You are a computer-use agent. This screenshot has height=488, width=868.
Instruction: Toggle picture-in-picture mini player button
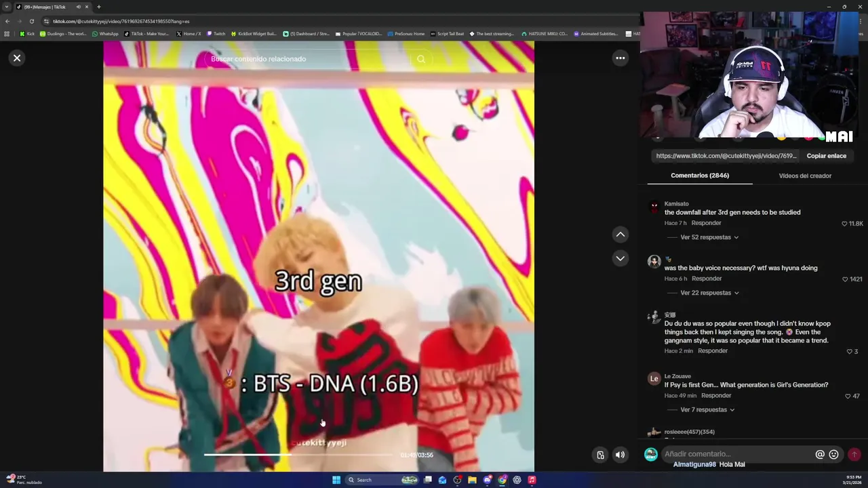(x=600, y=455)
